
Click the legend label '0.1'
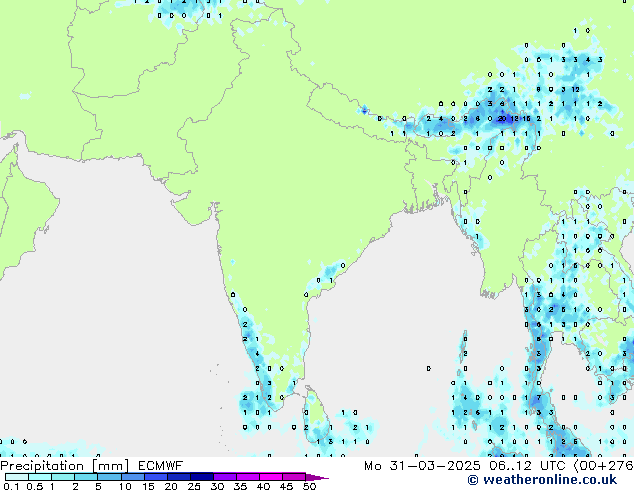(x=11, y=486)
